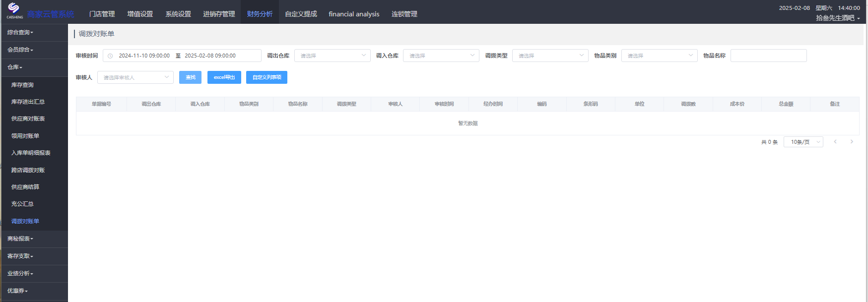868x302 pixels.
Task: Open 调出仓库 dropdown
Action: (333, 56)
